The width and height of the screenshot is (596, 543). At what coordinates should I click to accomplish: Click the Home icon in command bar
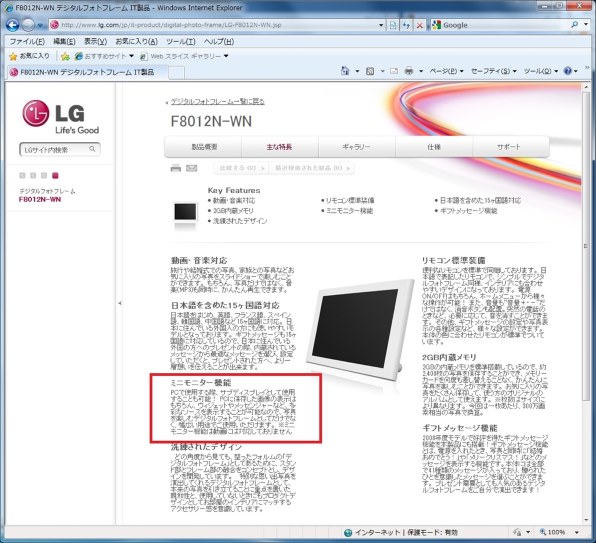pos(345,71)
